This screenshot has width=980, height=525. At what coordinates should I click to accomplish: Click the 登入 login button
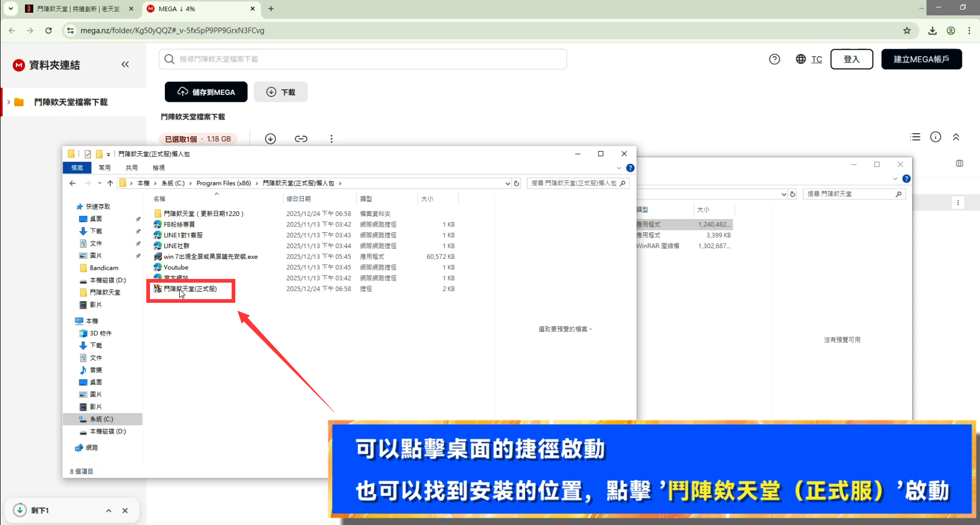tap(851, 59)
